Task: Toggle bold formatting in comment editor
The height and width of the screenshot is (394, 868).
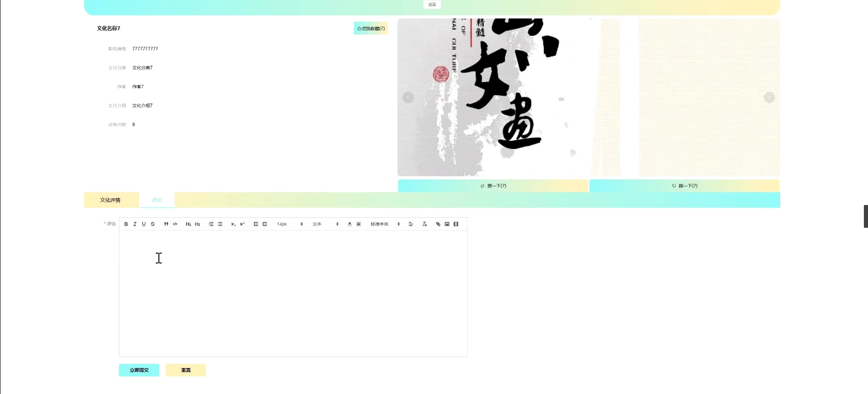Action: pos(126,224)
